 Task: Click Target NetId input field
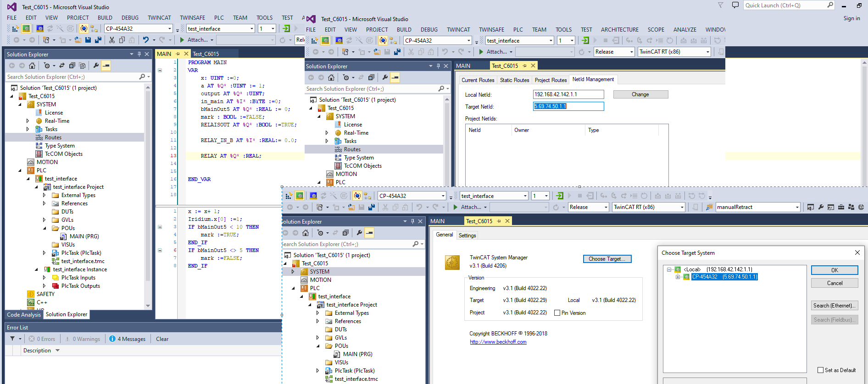[568, 106]
